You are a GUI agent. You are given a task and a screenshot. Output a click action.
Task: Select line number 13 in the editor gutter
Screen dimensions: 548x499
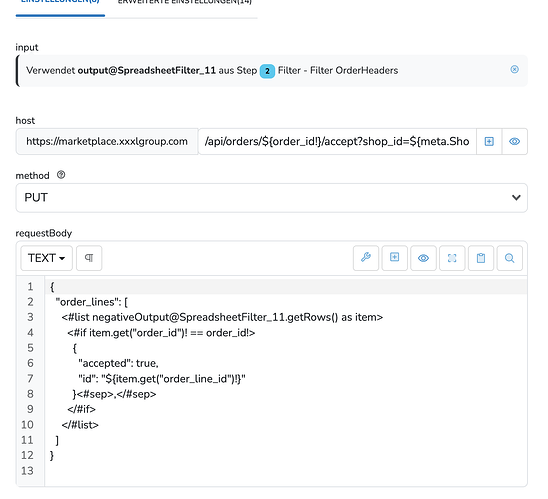27,471
